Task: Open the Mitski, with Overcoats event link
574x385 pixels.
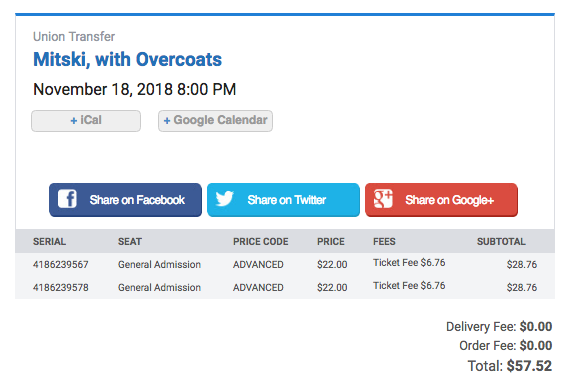Action: point(127,59)
